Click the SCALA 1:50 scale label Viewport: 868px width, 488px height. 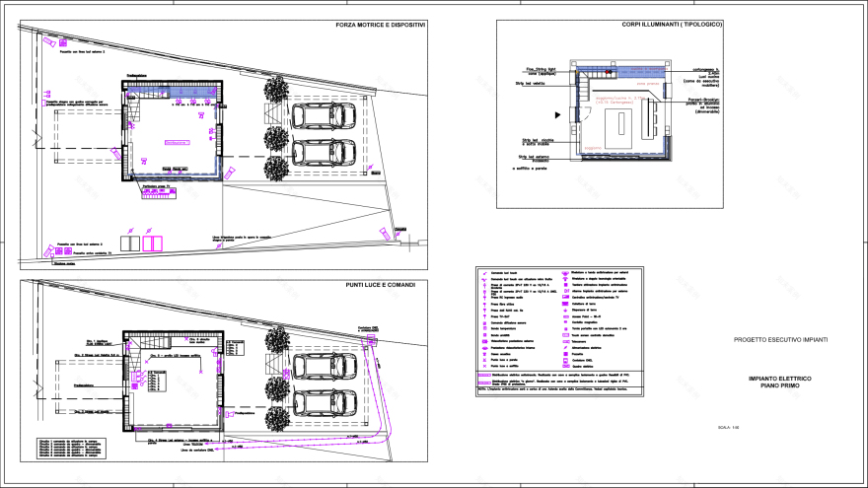[x=728, y=427]
